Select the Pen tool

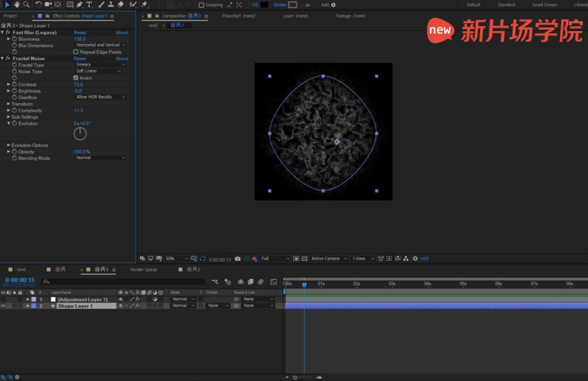(79, 4)
